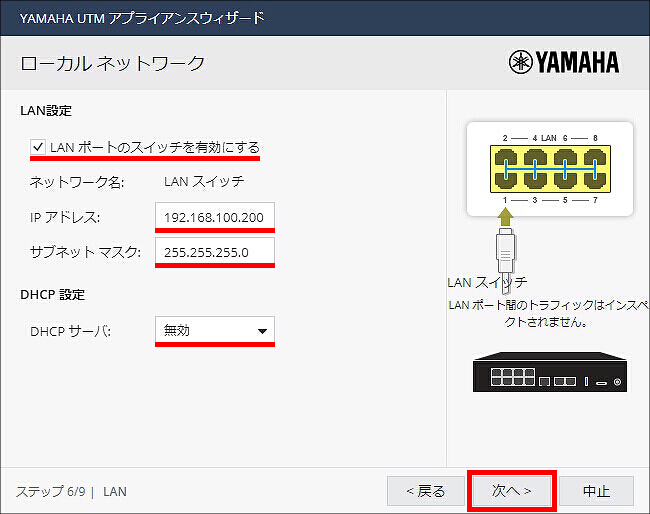This screenshot has height=514, width=650.
Task: Click the サブネット マスク label
Action: click(x=85, y=252)
